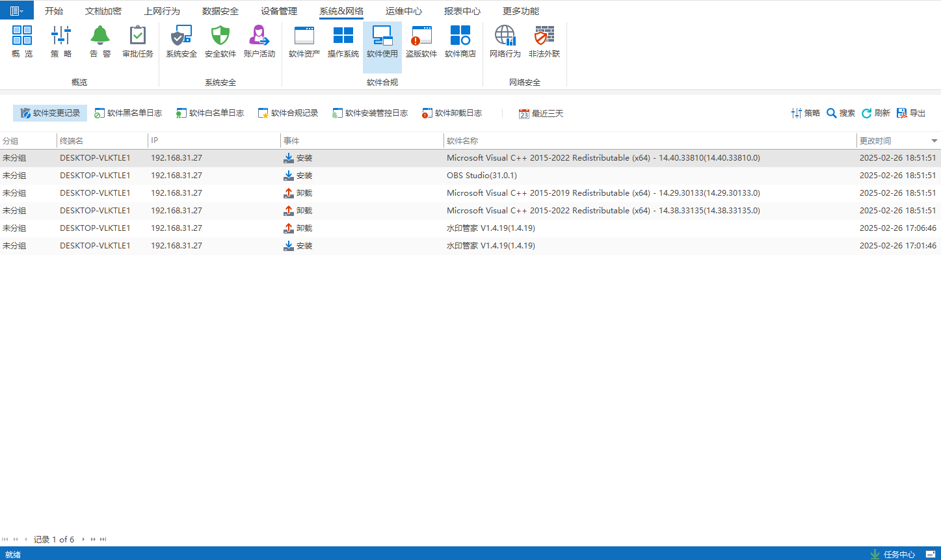The width and height of the screenshot is (941, 560).
Task: Open 账户活动 in the ribbon
Action: (259, 36)
